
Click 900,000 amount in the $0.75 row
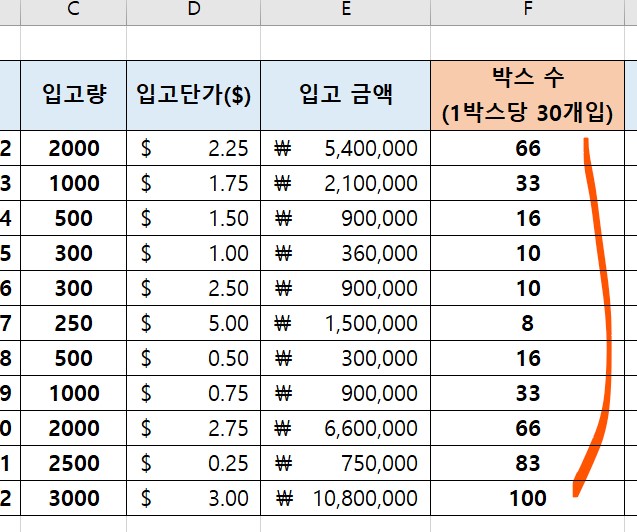[x=345, y=393]
